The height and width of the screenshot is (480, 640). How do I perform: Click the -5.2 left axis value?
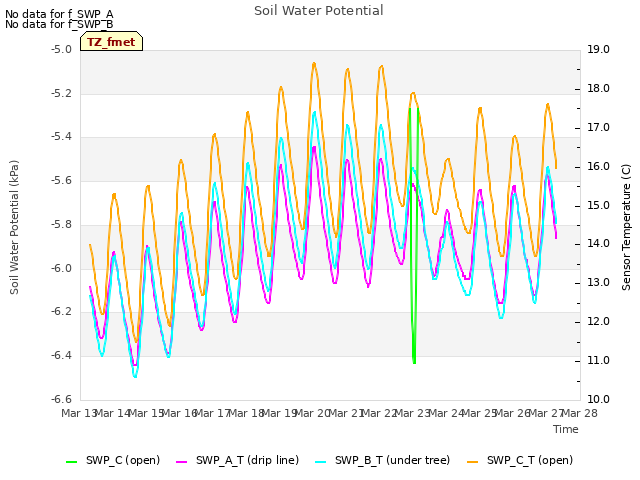[61, 93]
